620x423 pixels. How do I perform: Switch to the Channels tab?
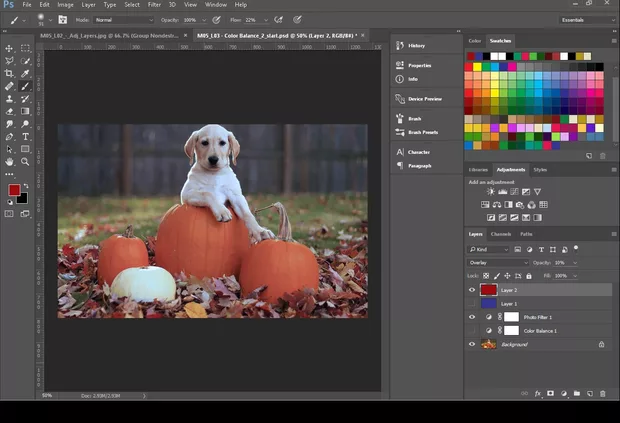tap(500, 234)
